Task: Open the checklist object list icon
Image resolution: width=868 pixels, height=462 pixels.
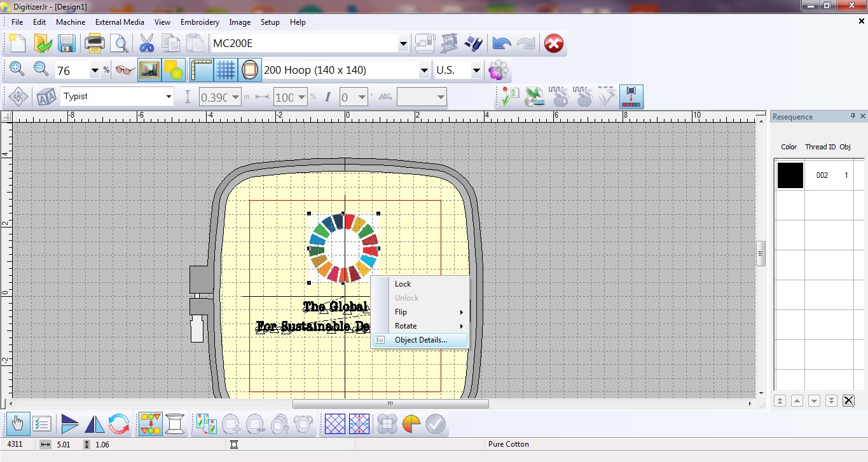Action: pos(41,424)
